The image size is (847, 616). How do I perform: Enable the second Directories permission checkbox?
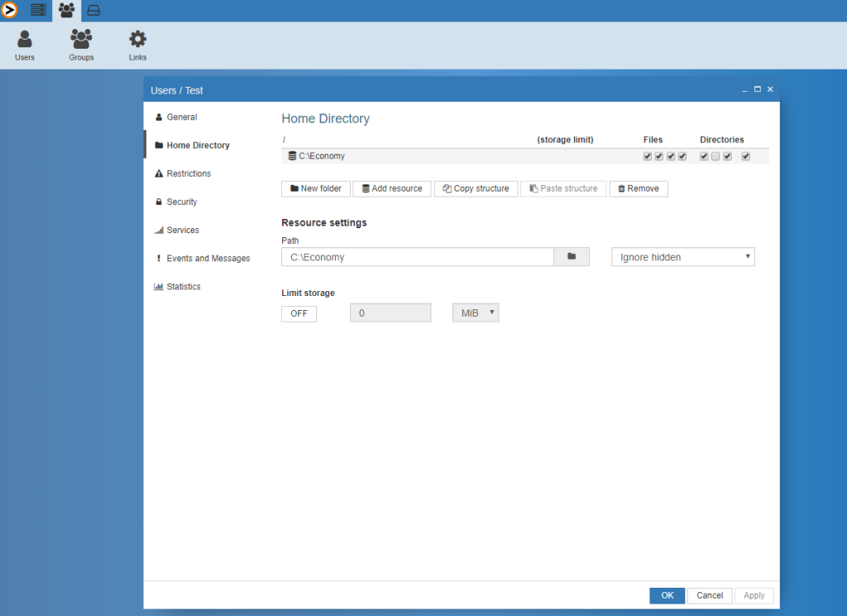click(715, 155)
